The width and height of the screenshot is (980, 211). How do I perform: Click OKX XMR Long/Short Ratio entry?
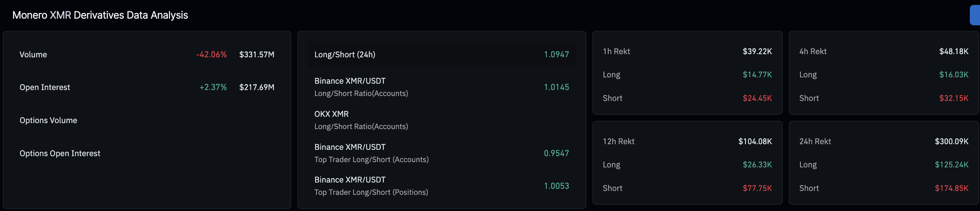pyautogui.click(x=361, y=120)
